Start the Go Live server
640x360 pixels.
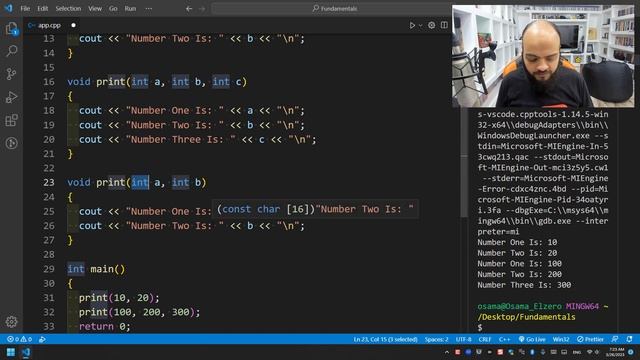[x=532, y=339]
